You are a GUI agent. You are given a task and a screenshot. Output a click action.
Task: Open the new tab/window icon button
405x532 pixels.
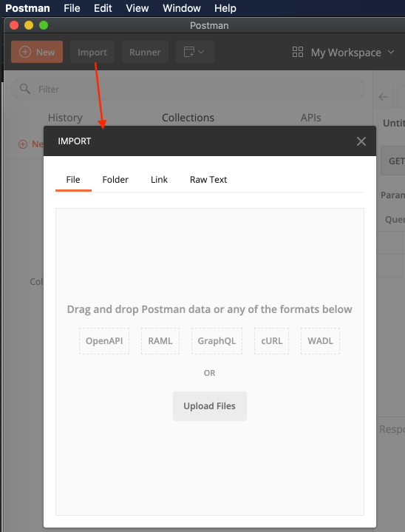189,52
